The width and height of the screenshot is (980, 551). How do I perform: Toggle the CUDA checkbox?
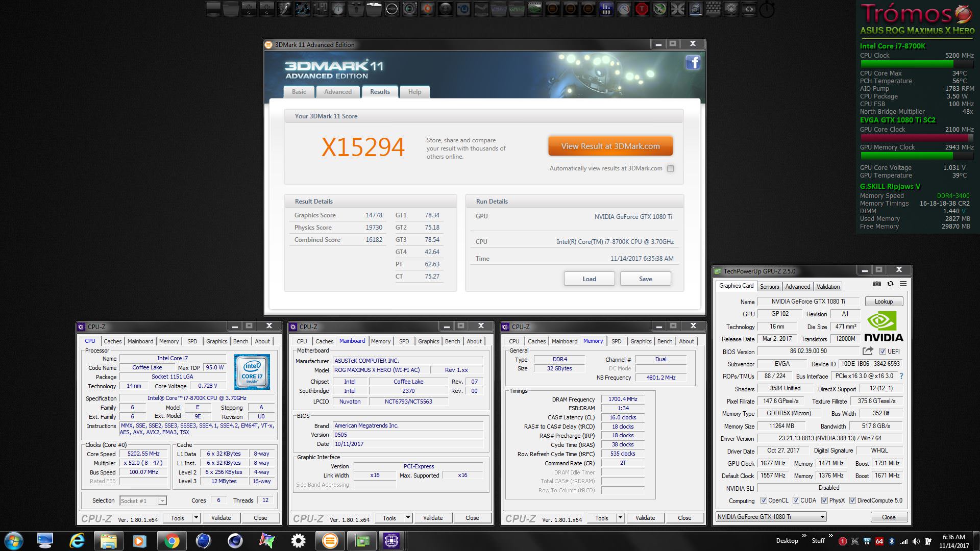[796, 500]
